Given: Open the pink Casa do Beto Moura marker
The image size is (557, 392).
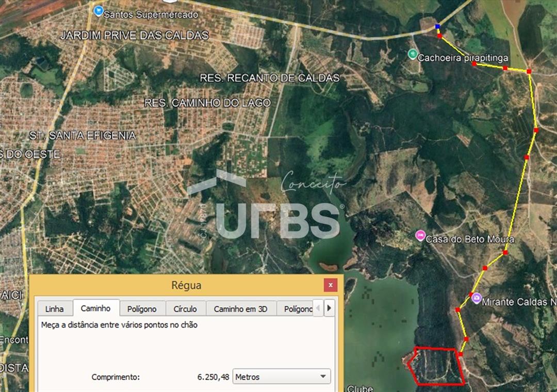Looking at the screenshot, I should 420,236.
